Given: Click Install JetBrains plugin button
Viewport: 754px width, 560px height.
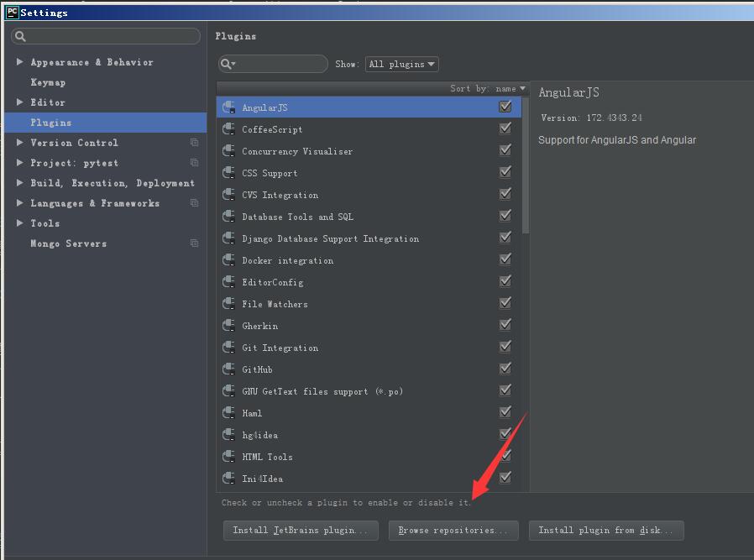Looking at the screenshot, I should coord(301,531).
